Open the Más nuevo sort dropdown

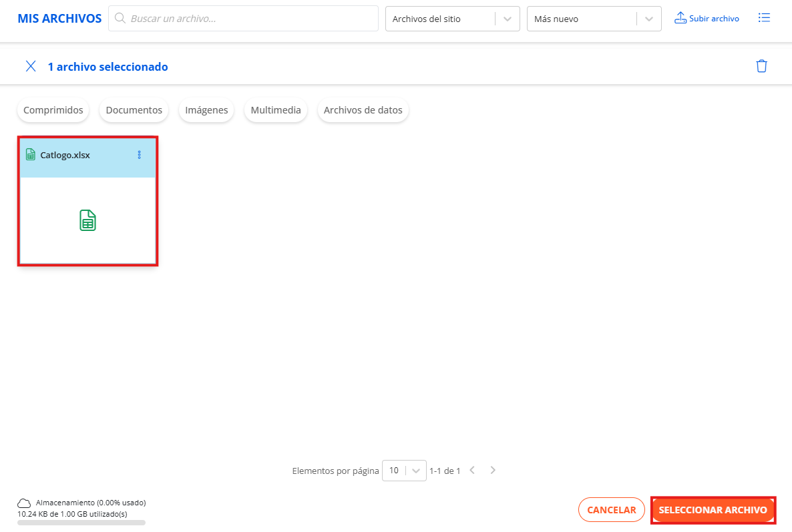point(594,19)
